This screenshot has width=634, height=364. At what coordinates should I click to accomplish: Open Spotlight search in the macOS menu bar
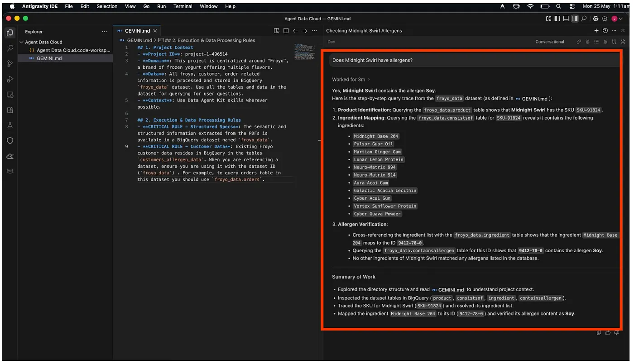pyautogui.click(x=559, y=6)
